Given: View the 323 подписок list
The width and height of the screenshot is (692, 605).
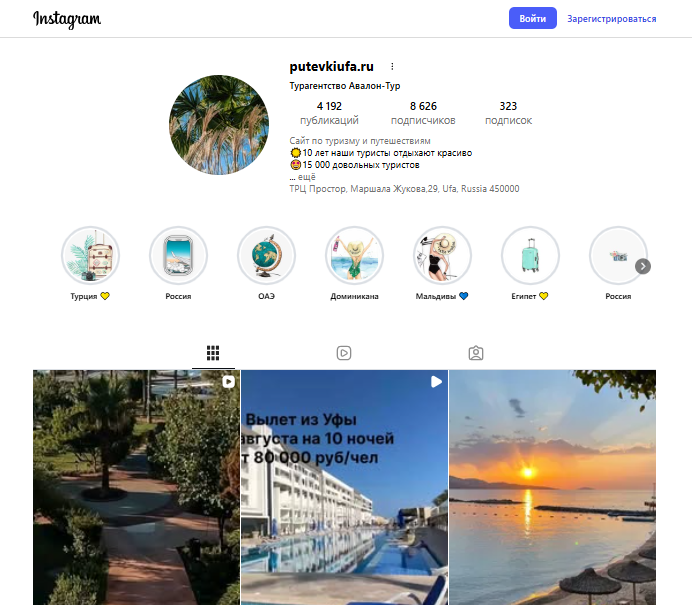Looking at the screenshot, I should (508, 113).
